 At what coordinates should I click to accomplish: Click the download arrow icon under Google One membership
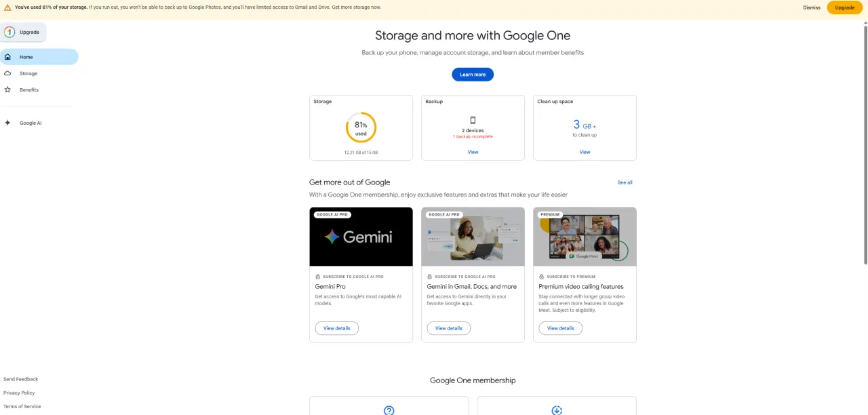click(557, 410)
